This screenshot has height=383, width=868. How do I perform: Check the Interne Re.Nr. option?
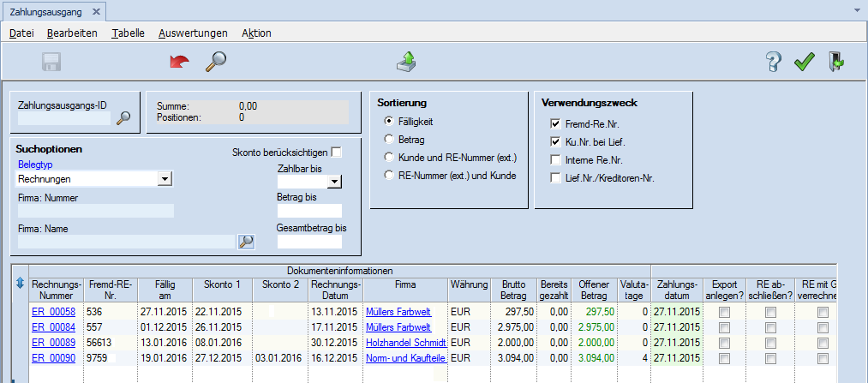(556, 159)
